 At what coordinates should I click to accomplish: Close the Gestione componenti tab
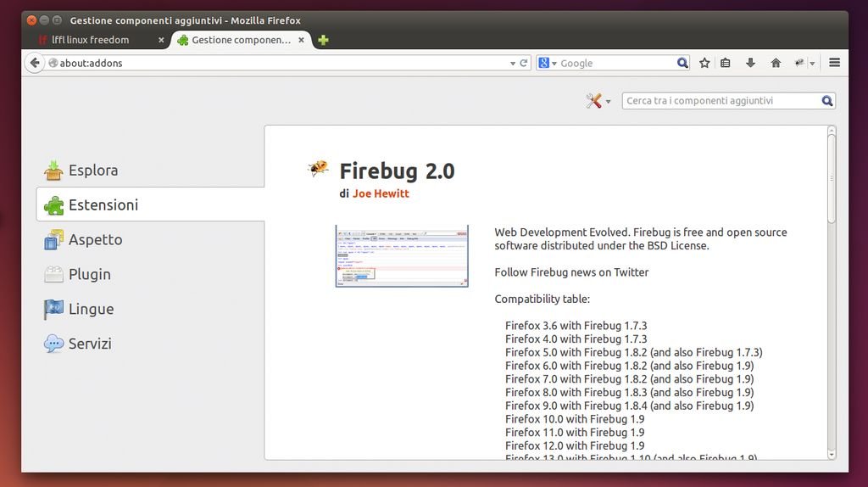coord(301,40)
